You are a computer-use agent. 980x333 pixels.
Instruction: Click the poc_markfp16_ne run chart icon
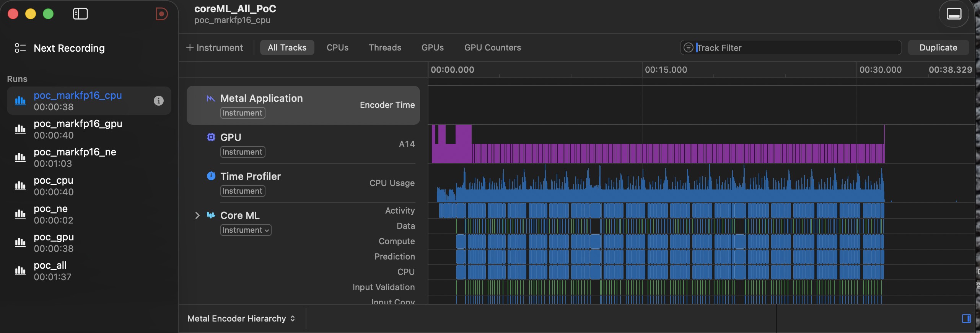click(20, 157)
